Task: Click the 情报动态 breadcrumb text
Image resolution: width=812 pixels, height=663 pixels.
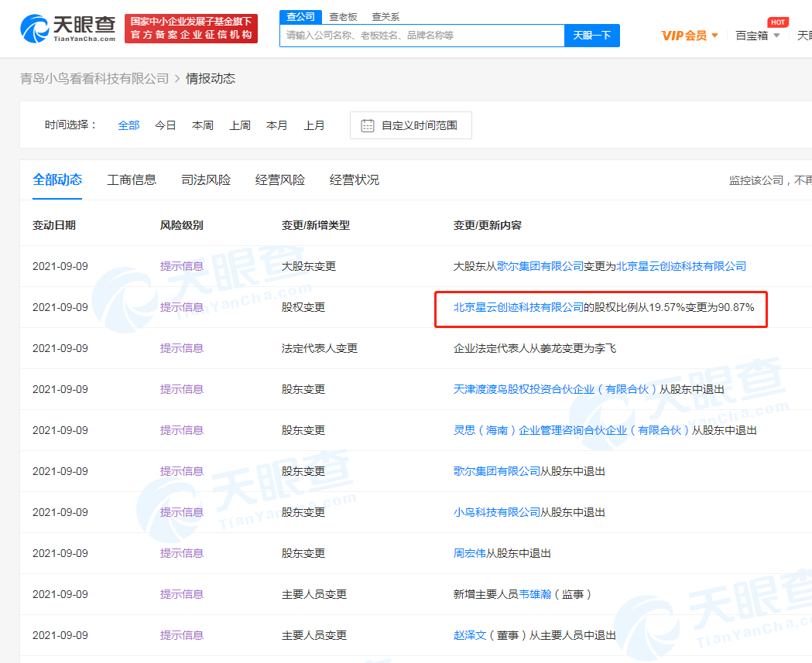Action: [x=211, y=78]
